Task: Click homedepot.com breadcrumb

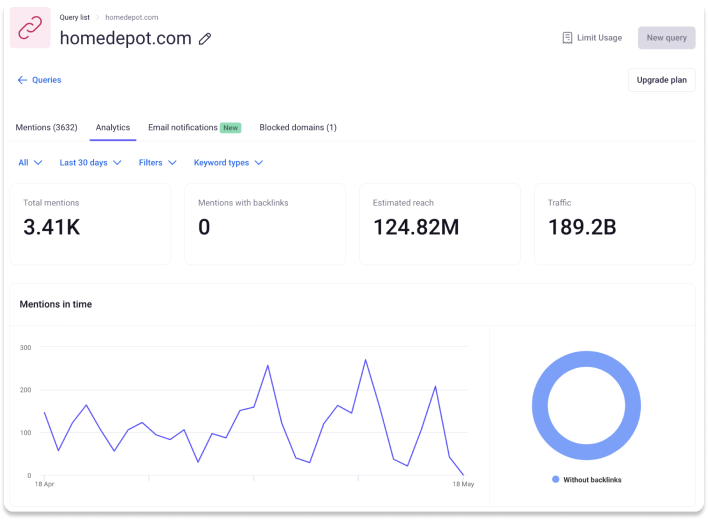Action: [x=132, y=17]
